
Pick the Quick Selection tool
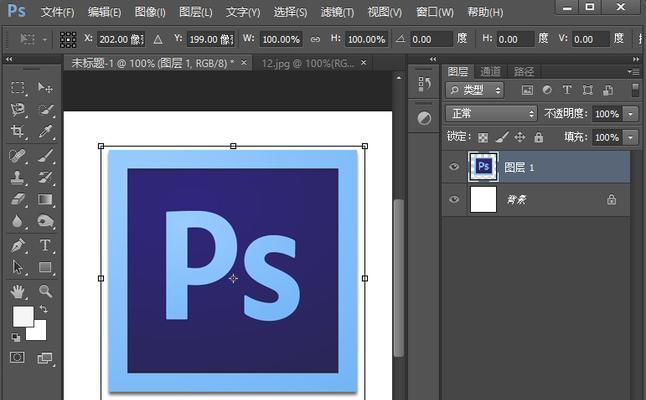click(44, 110)
